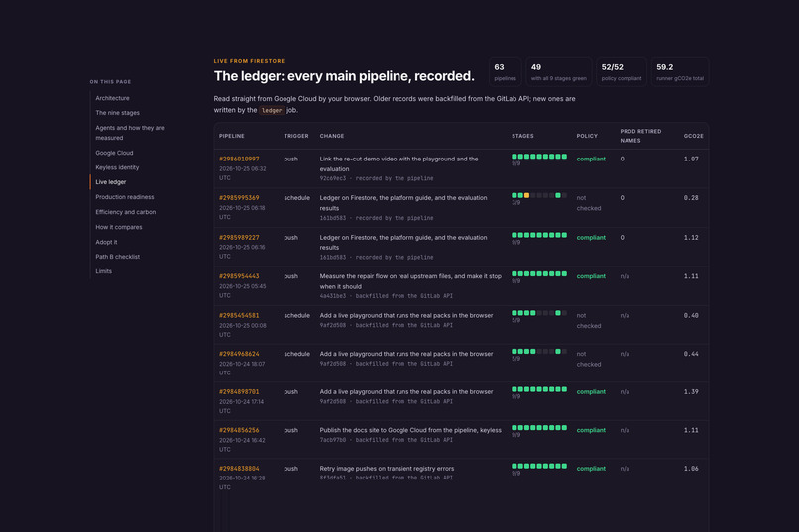Open pipeline #2985954443

click(239, 276)
